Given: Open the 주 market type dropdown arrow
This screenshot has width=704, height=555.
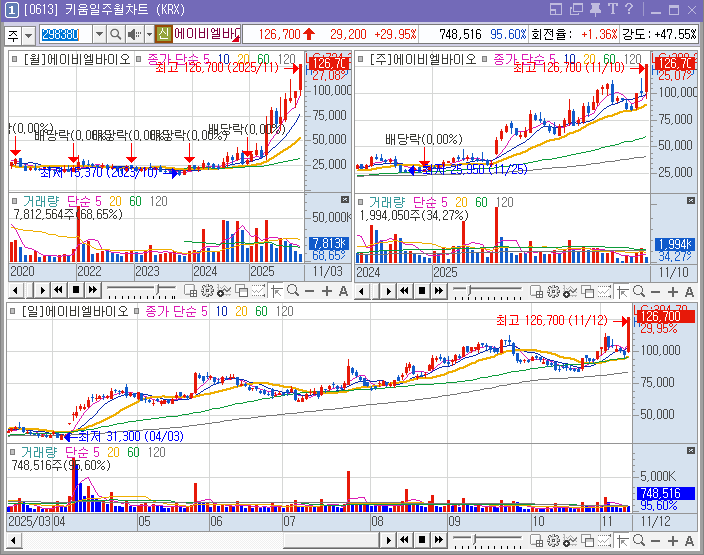Looking at the screenshot, I should [x=28, y=35].
